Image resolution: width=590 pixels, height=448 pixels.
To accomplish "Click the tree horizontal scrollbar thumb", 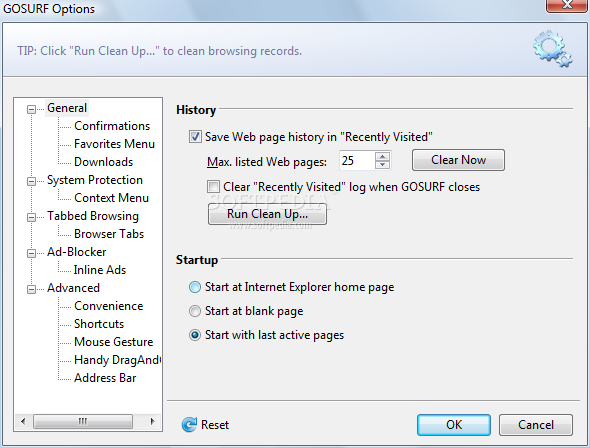I will pos(83,421).
